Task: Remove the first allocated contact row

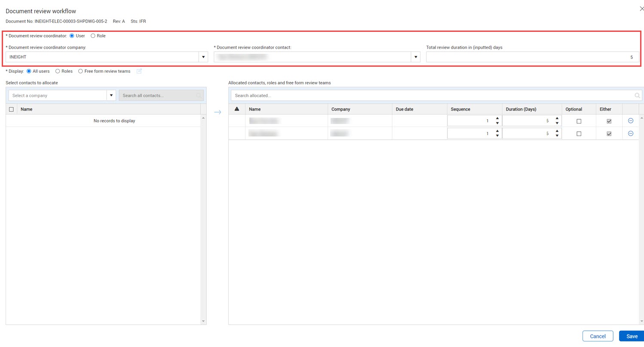Action: point(630,121)
